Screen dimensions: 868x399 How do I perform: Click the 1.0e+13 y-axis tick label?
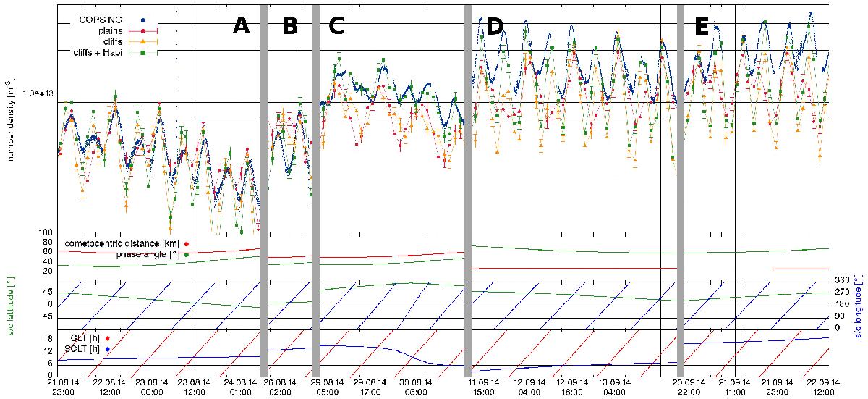pyautogui.click(x=37, y=93)
